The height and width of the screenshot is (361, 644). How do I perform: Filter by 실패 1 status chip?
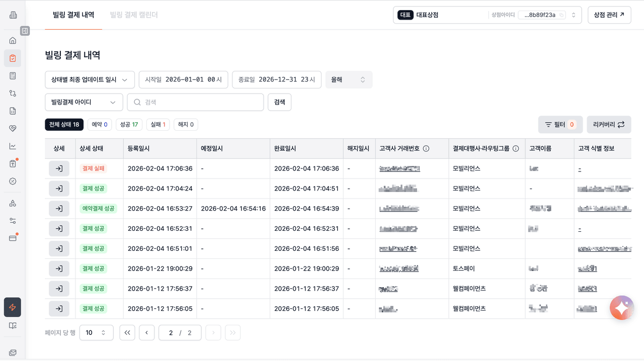tap(158, 125)
